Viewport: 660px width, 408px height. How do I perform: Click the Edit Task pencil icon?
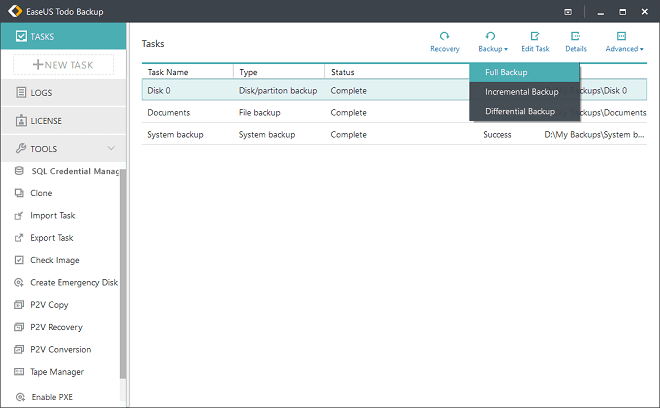535,36
